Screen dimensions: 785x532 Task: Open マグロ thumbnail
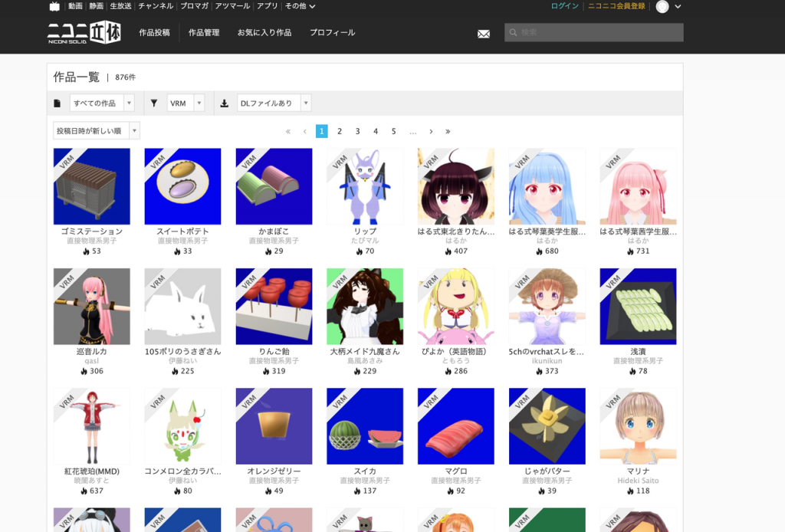[x=456, y=426]
